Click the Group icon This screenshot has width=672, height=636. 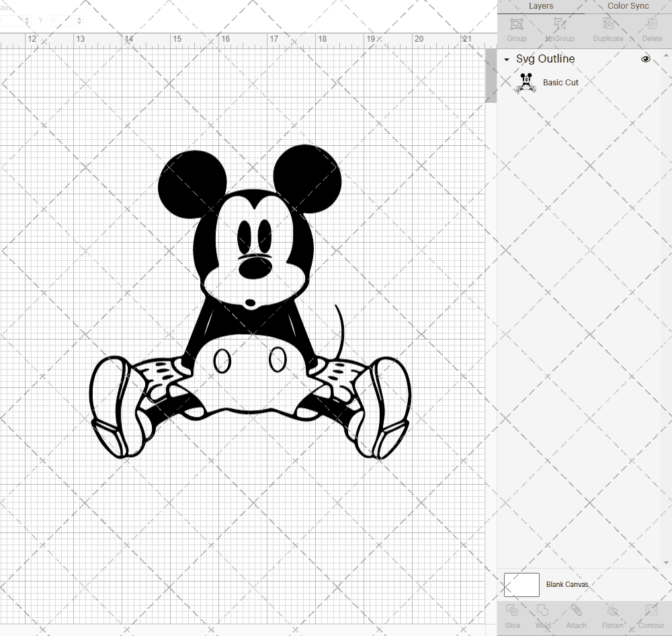[517, 28]
